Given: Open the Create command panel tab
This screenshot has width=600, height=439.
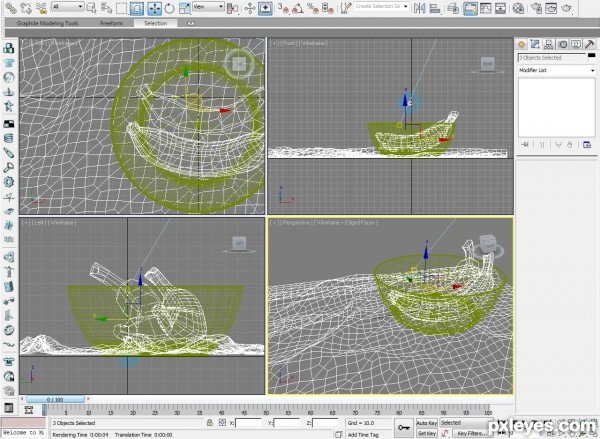Looking at the screenshot, I should 521,44.
